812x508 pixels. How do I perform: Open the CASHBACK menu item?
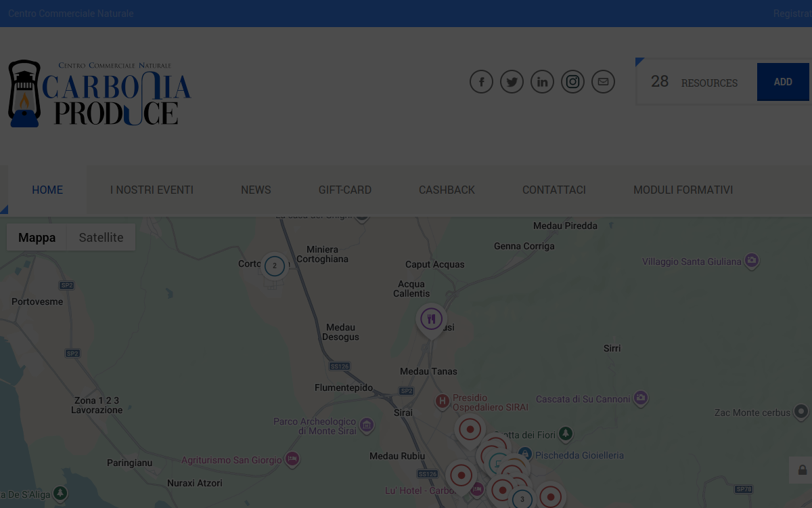coord(447,190)
